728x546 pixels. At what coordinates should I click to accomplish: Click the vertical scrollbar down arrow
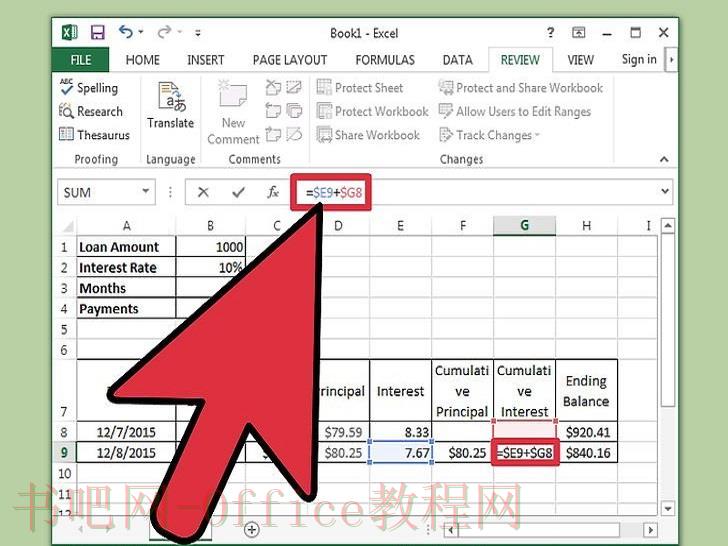(668, 508)
